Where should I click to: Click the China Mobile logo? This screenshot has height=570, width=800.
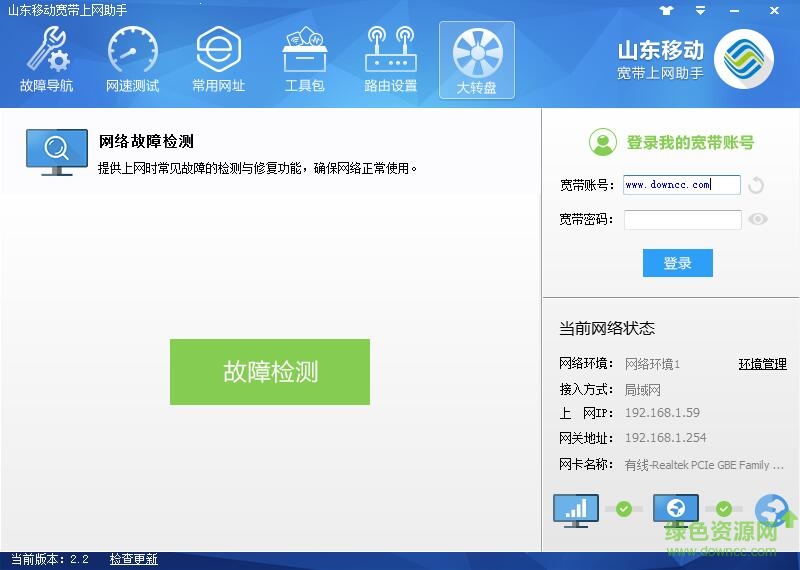click(744, 59)
